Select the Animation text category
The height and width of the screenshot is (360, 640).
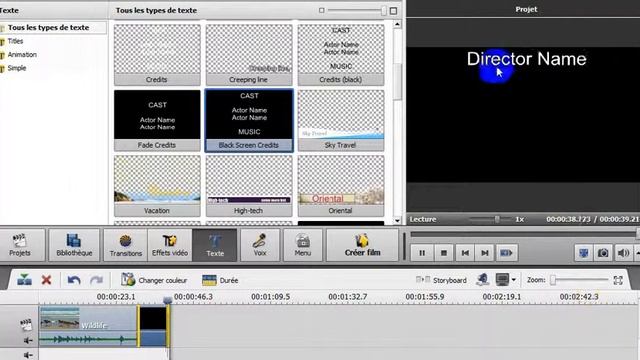(x=22, y=55)
